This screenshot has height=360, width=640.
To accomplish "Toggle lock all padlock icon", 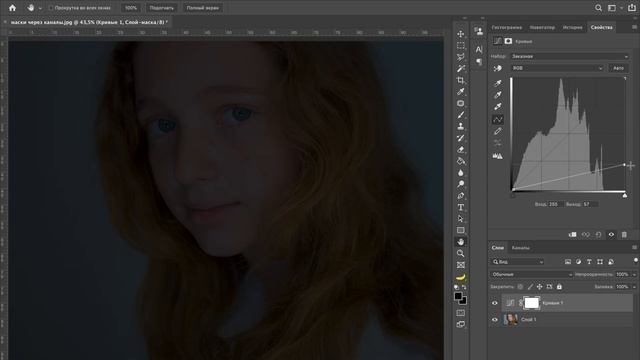I will [559, 287].
